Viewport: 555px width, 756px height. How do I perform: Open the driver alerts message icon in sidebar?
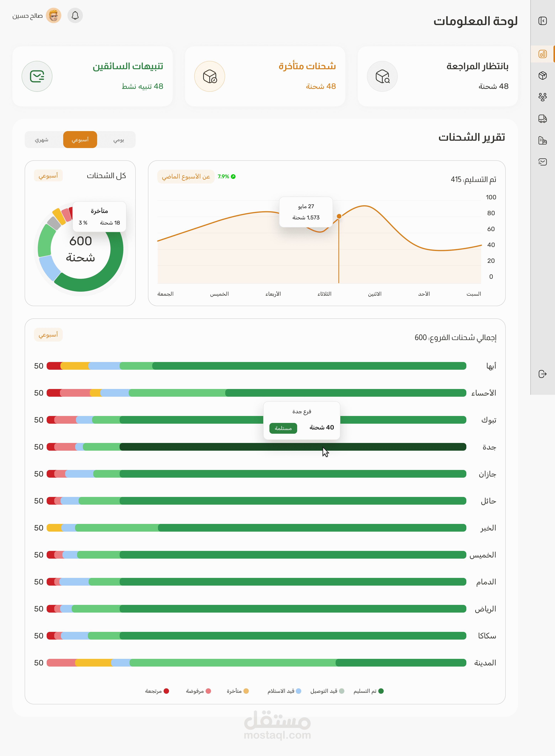point(542,162)
